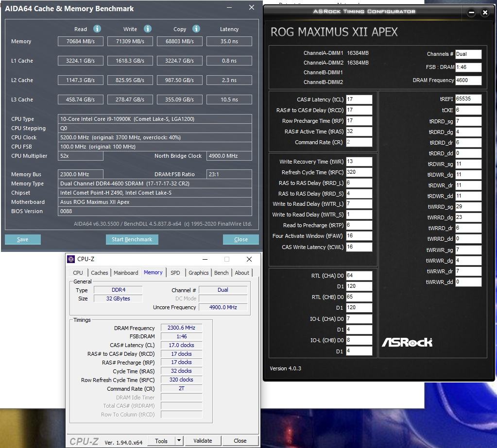Click the RAS# Active Time (tRAS) field
This screenshot has width=497, height=448.
[359, 132]
